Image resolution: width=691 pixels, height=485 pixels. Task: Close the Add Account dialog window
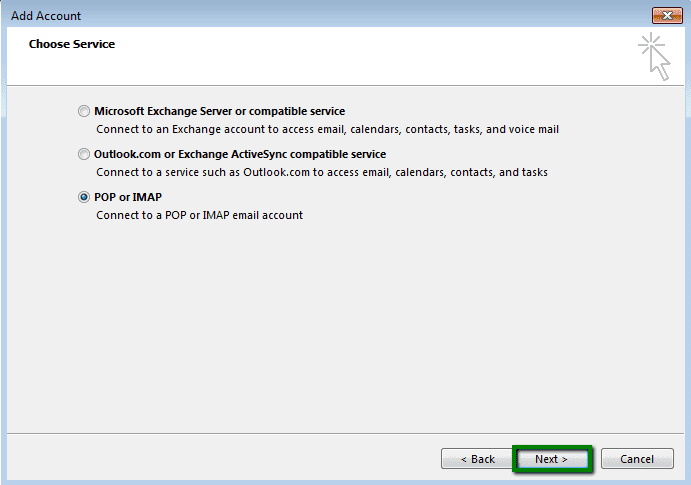(x=665, y=15)
